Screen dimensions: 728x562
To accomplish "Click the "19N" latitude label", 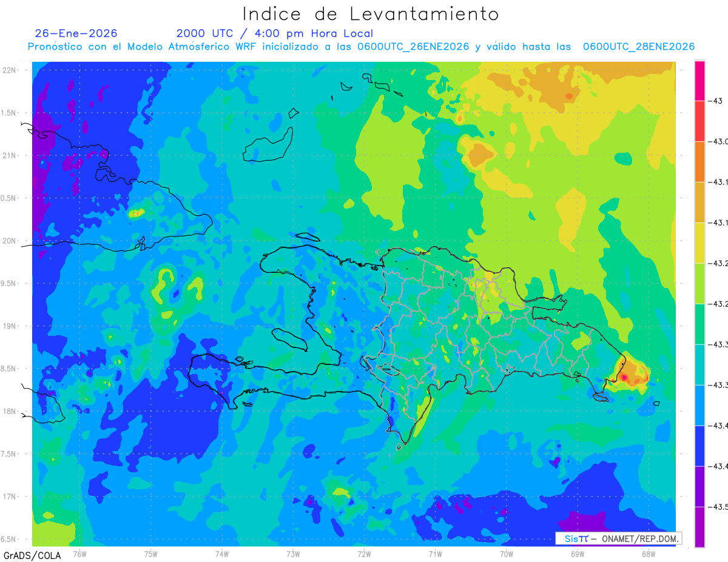I will click(x=10, y=326).
